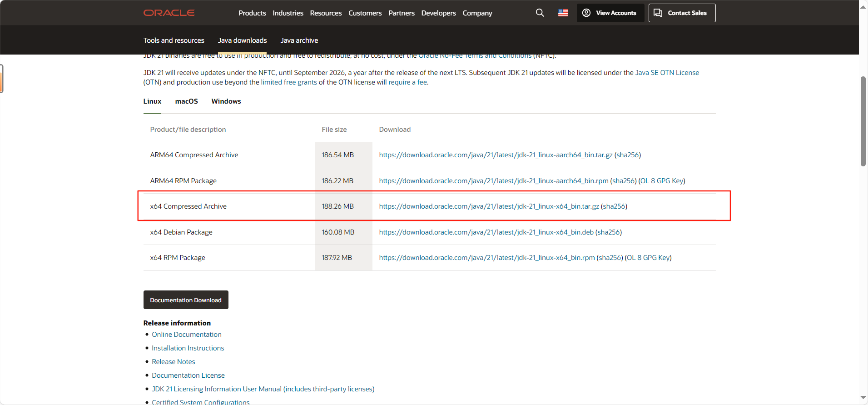The width and height of the screenshot is (868, 405).
Task: Click Documentation Download button
Action: 186,300
